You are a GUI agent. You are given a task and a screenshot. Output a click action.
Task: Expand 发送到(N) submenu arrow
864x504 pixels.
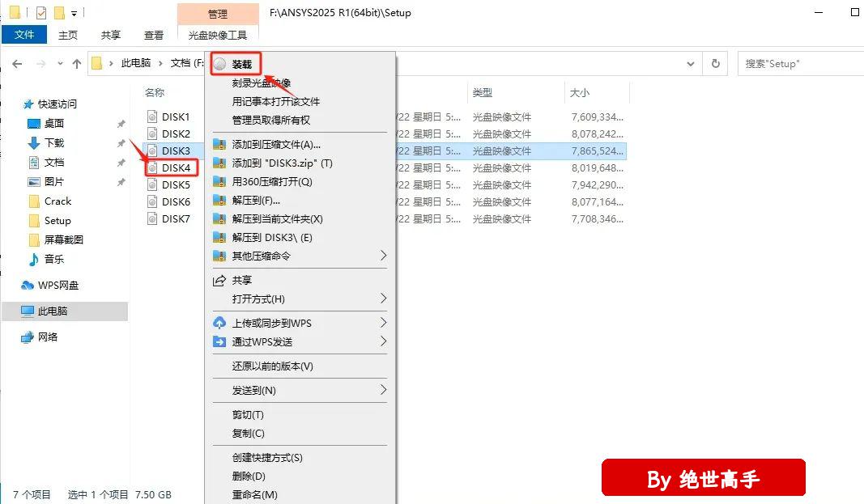pyautogui.click(x=384, y=390)
